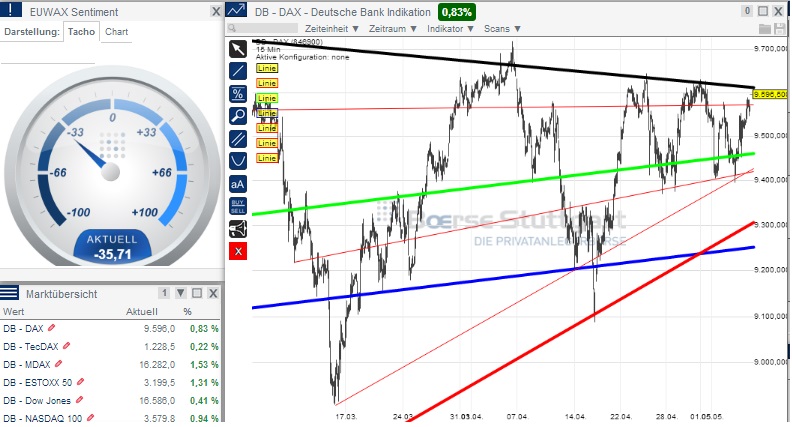Click the green highlighted Linie label

tap(267, 98)
